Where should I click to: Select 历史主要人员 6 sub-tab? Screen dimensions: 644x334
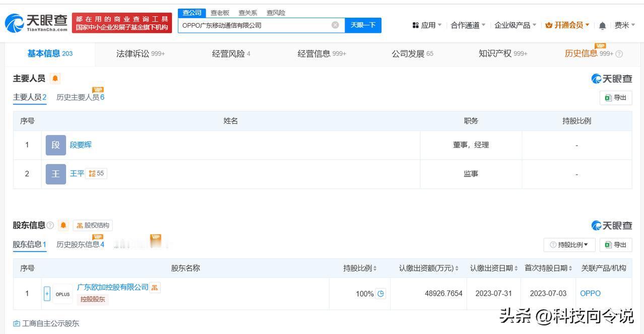coord(81,97)
